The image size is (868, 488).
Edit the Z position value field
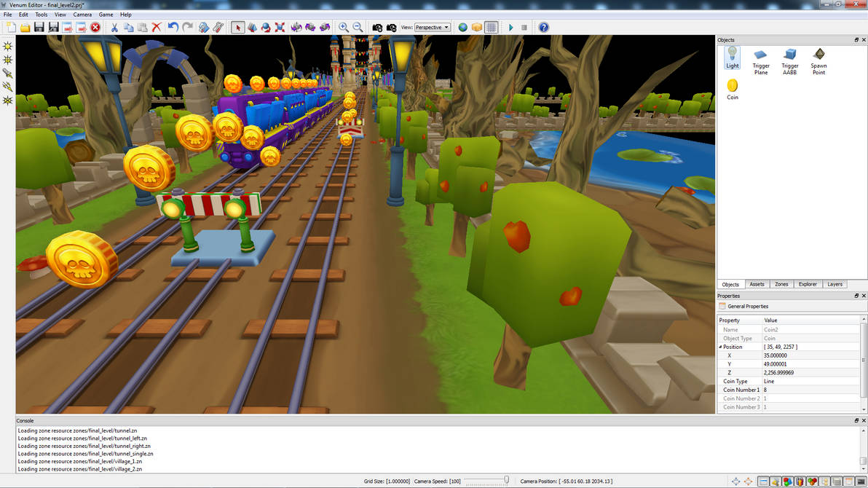(x=812, y=373)
